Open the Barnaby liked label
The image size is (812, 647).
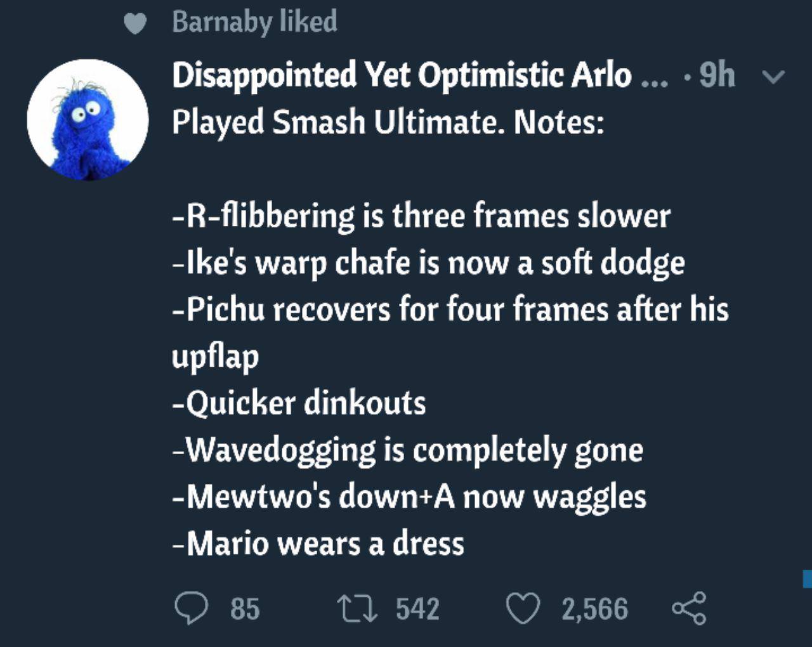[x=254, y=22]
